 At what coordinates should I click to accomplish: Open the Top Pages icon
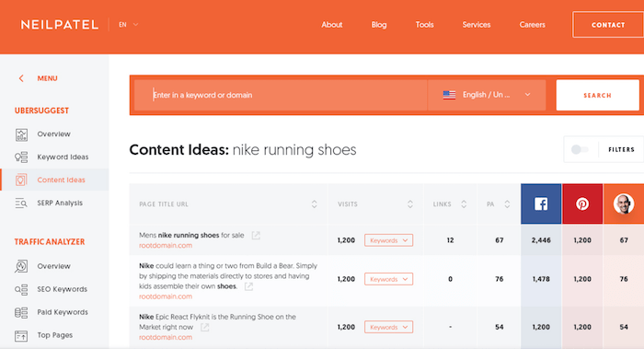[x=21, y=336]
